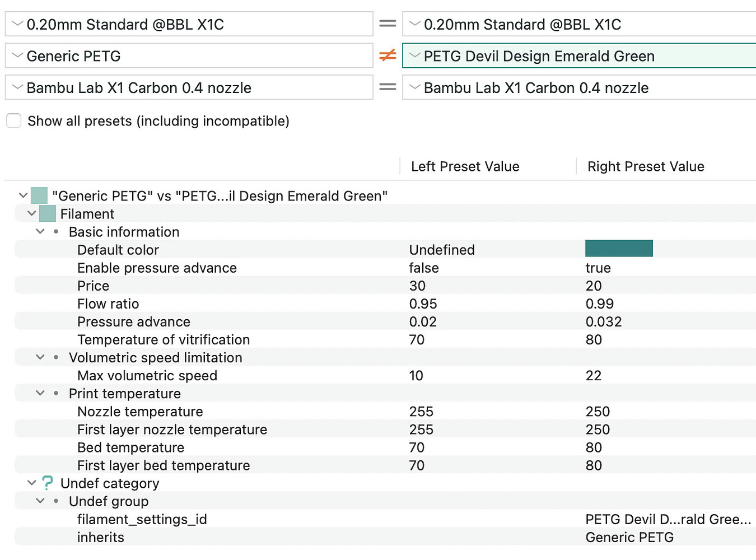Select the Price row label

click(x=93, y=286)
